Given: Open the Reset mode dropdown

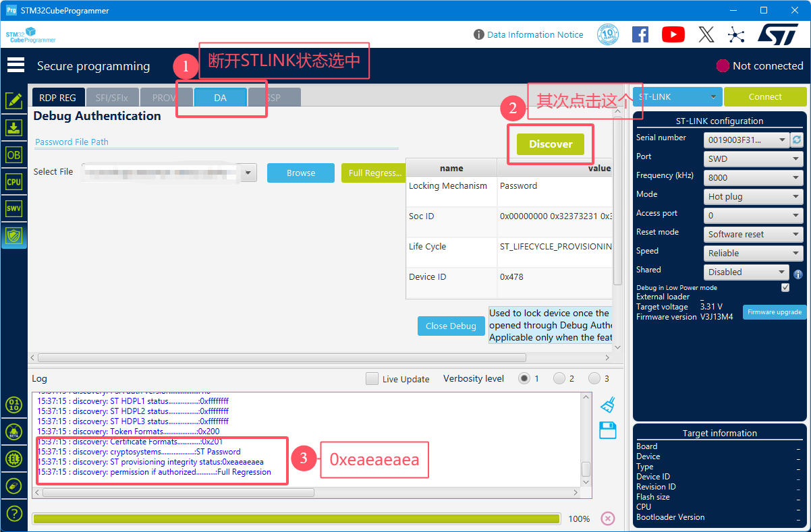Looking at the screenshot, I should click(x=753, y=234).
